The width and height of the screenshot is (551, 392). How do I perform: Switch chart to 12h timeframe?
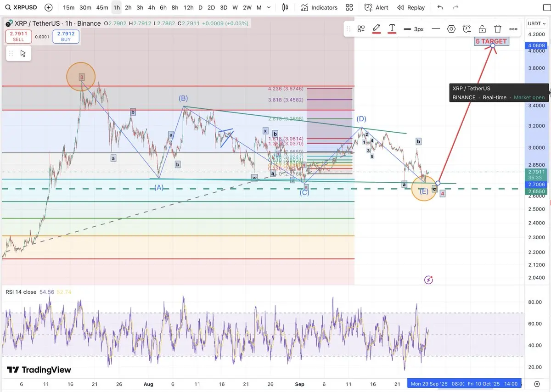click(x=188, y=7)
